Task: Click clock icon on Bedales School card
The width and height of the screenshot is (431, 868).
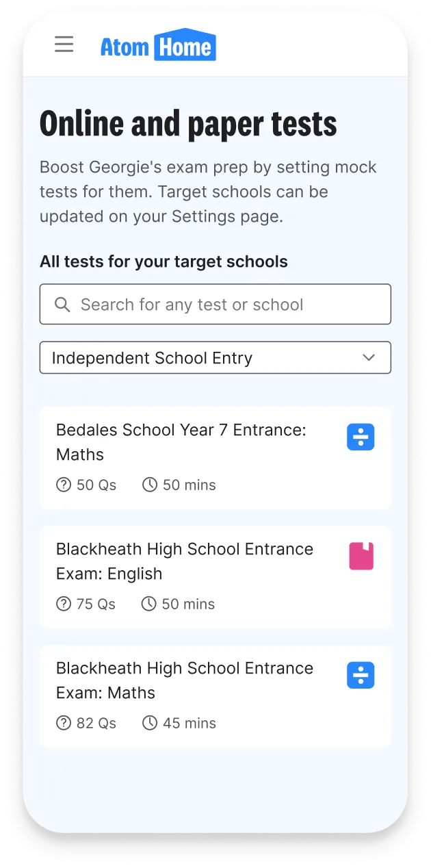Action: point(150,485)
